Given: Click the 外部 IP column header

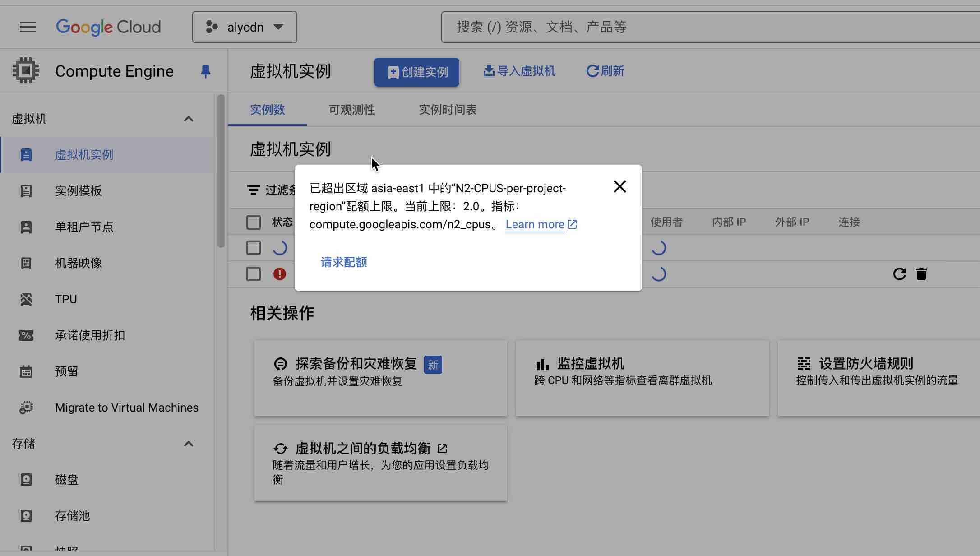Looking at the screenshot, I should (x=792, y=222).
